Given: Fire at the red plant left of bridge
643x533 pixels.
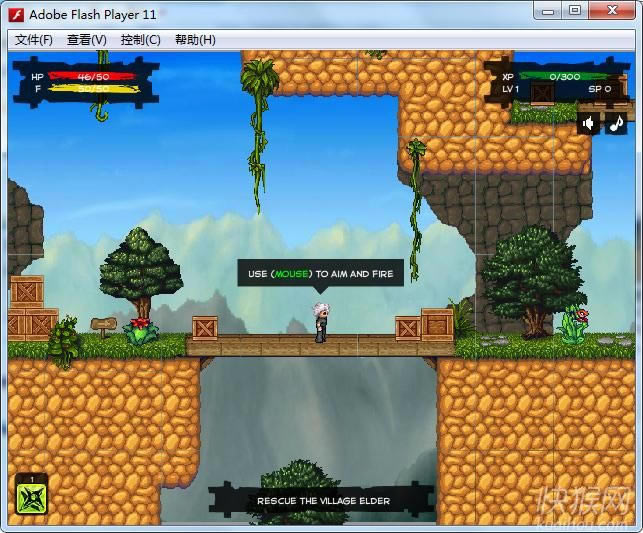Looking at the screenshot, I should (140, 329).
